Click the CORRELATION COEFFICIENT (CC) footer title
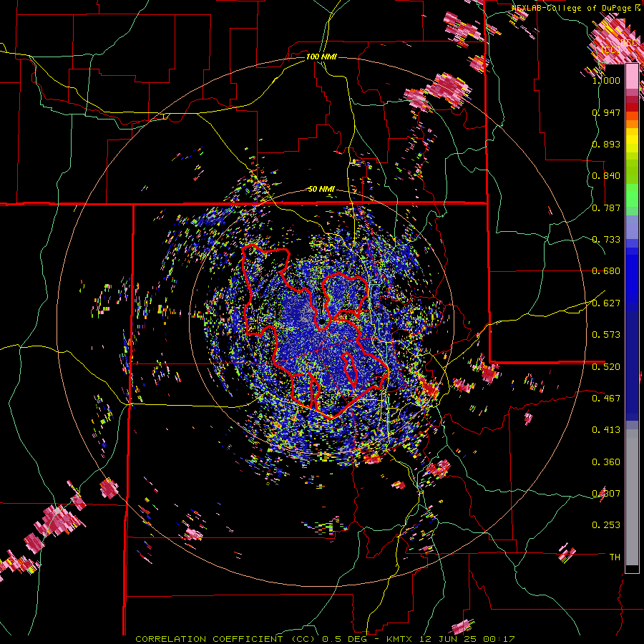Image resolution: width=644 pixels, height=644 pixels. 225,639
